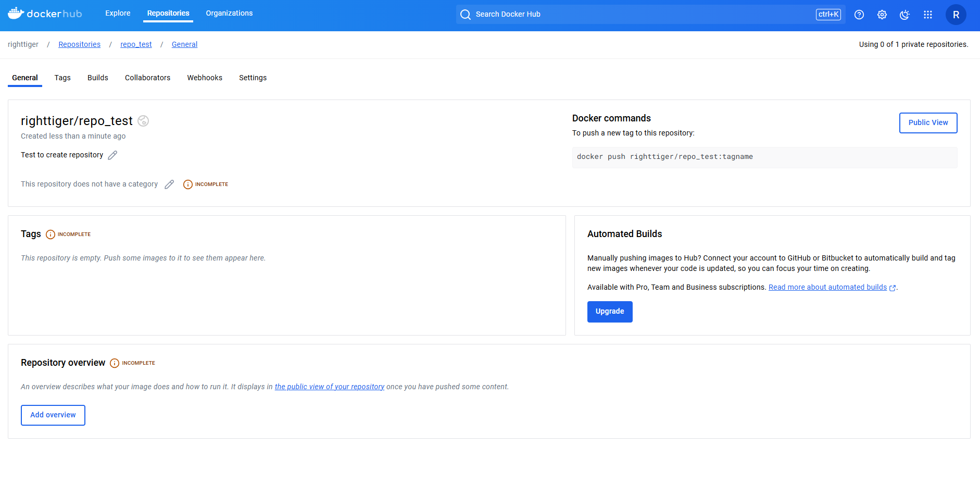Click the Add overview button
This screenshot has width=980, height=495.
[x=53, y=415]
